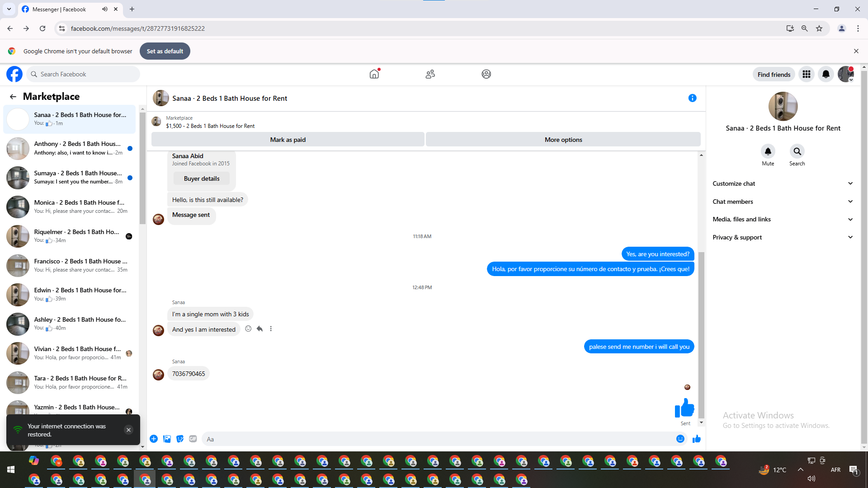View site information icon in address bar
The image size is (868, 488).
62,28
